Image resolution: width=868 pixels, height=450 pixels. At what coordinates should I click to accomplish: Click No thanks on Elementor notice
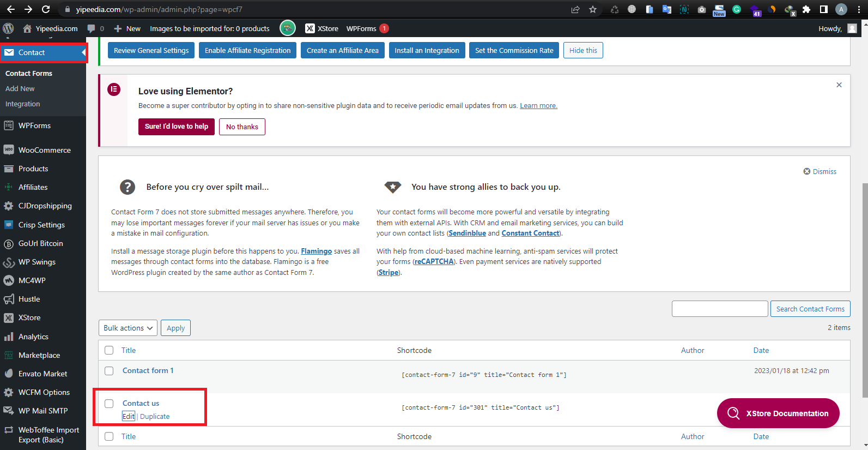(242, 127)
